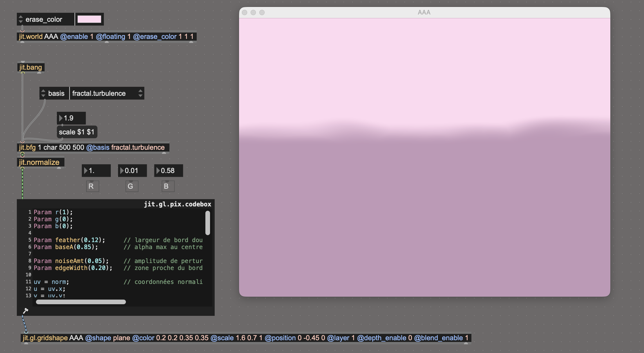
Task: Click the 'scale $1 $1' message box
Action: tap(77, 132)
